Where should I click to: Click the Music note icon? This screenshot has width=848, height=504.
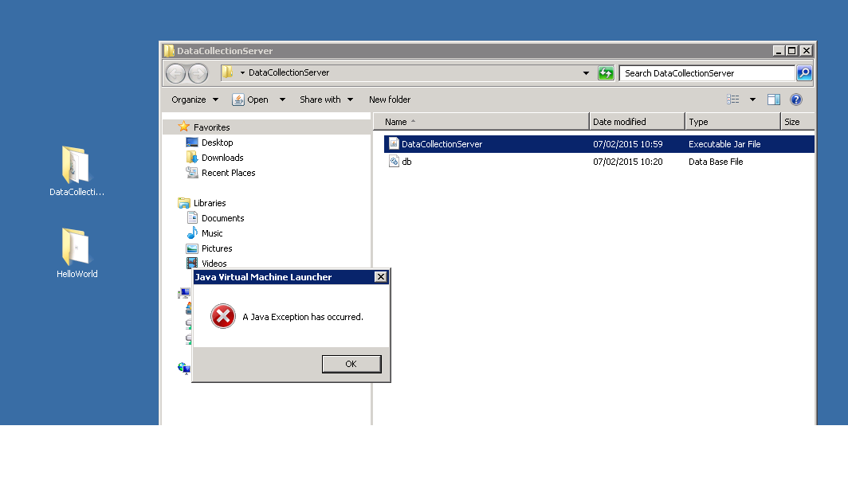coord(192,232)
